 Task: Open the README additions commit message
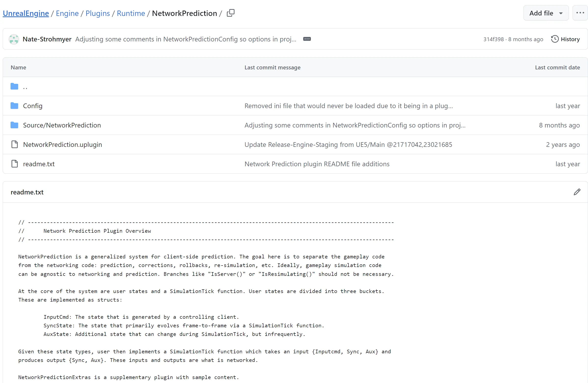(x=317, y=164)
